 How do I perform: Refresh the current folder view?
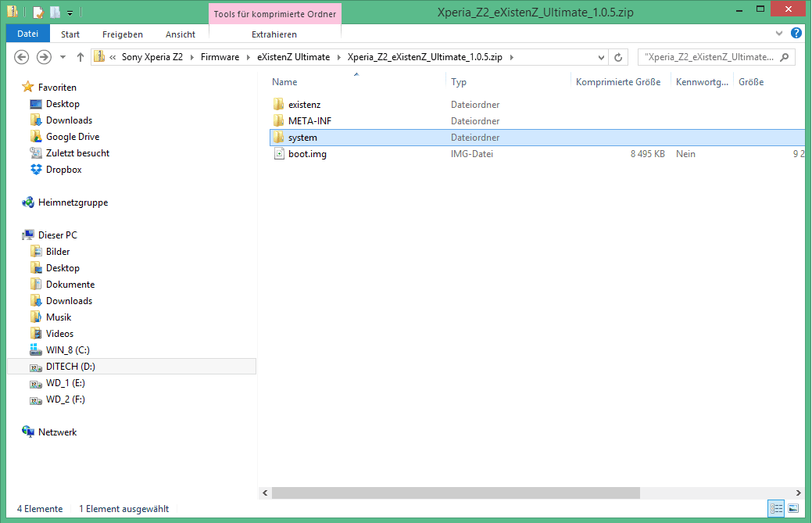pyautogui.click(x=618, y=57)
